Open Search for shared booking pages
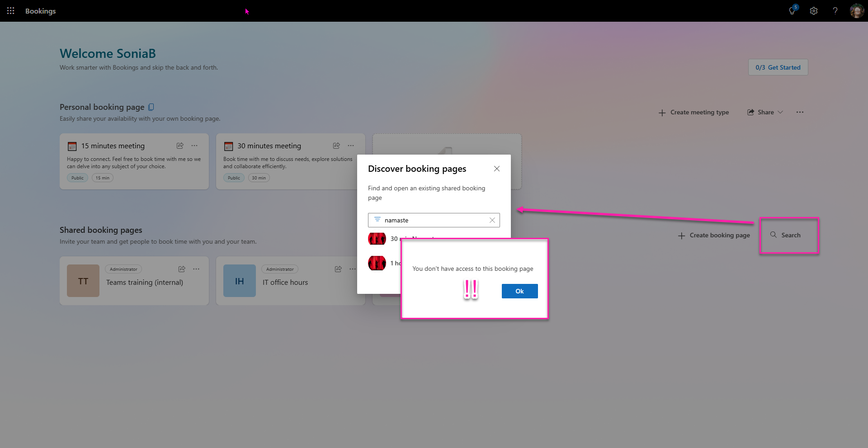 coord(785,235)
